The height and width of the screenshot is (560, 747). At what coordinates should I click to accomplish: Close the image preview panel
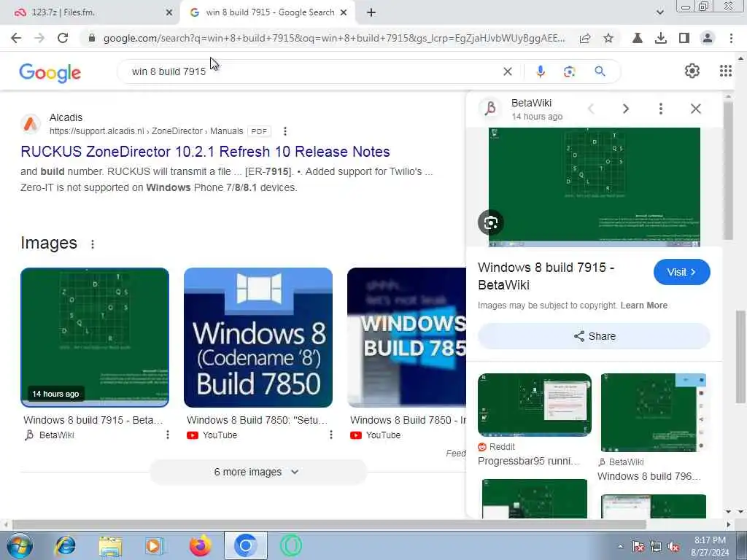(x=695, y=109)
